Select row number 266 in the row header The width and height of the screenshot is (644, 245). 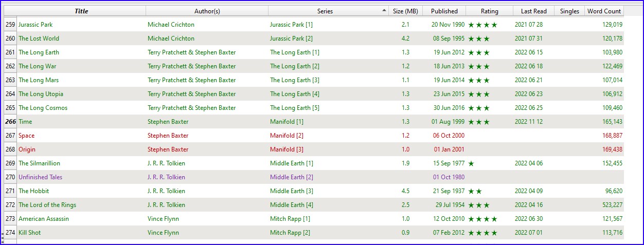(x=10, y=122)
